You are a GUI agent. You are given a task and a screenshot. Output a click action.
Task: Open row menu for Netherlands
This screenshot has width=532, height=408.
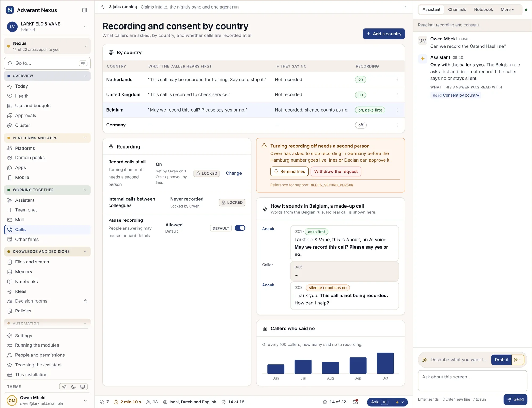[397, 80]
